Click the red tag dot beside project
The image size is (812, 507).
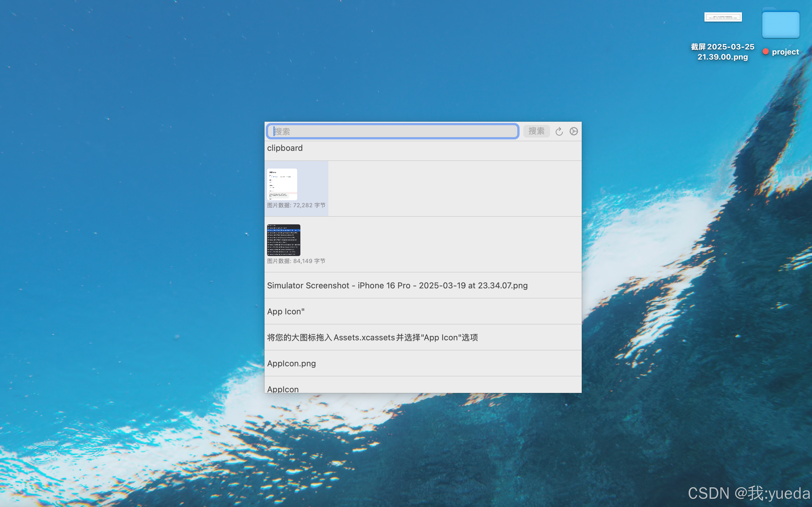pyautogui.click(x=765, y=52)
